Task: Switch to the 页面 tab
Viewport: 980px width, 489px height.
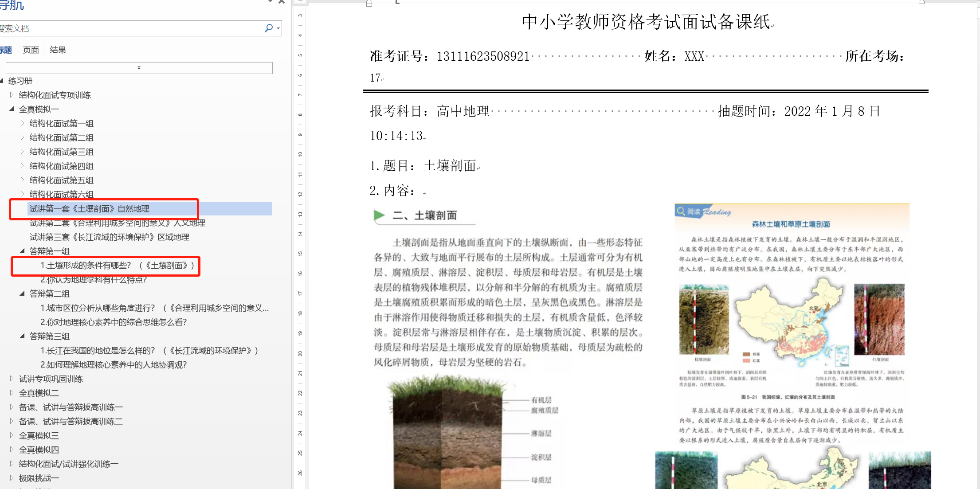Action: [31, 50]
